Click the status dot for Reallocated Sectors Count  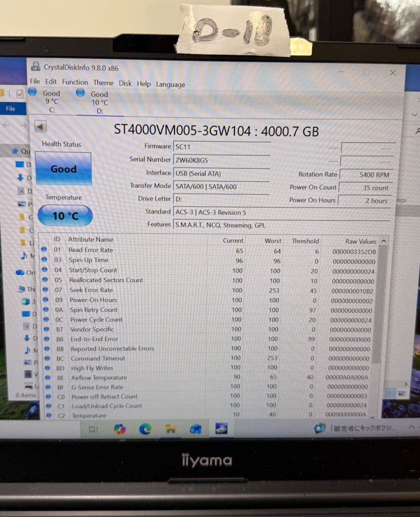pyautogui.click(x=45, y=279)
